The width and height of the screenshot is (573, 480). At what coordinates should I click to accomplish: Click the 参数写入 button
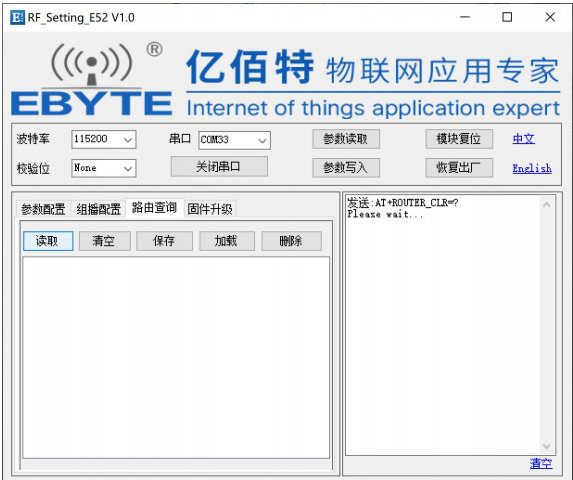pos(346,168)
